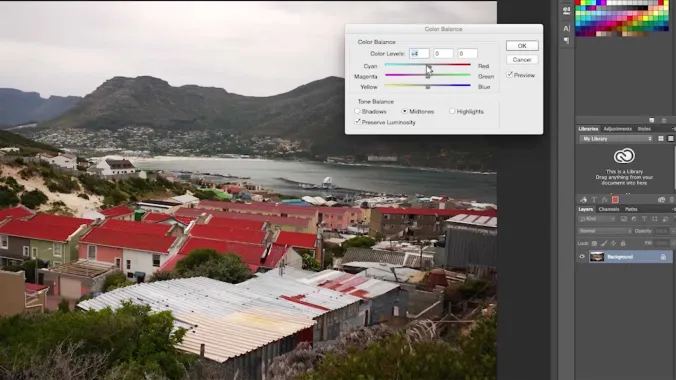676x380 pixels.
Task: Click the second Color Levels field
Action: pyautogui.click(x=443, y=53)
